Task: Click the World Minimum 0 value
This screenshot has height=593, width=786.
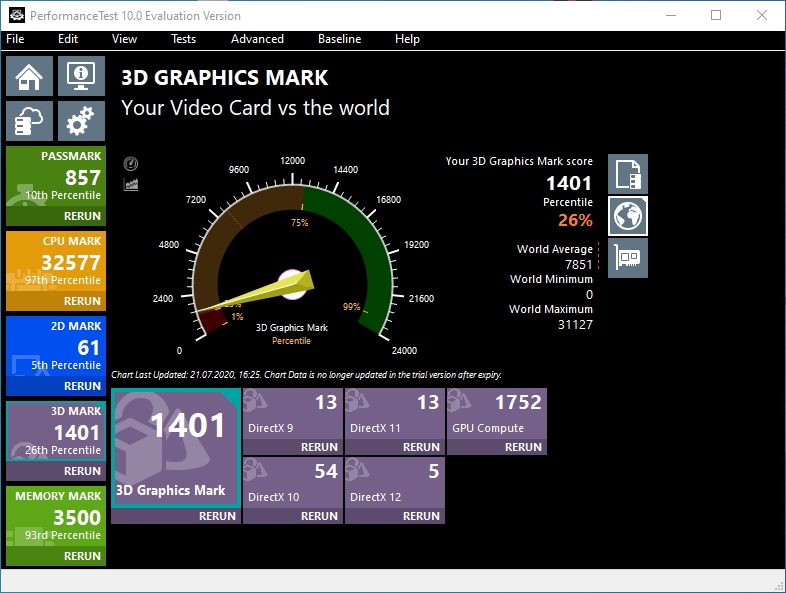Action: 589,294
